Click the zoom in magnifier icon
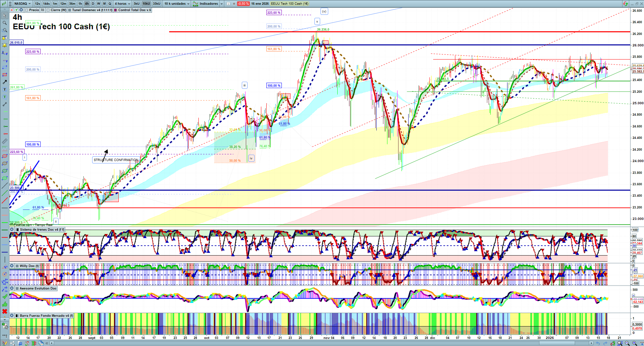 [635, 343]
